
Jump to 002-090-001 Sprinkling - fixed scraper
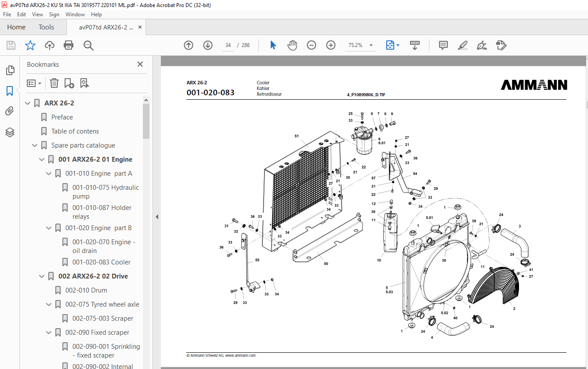click(106, 351)
